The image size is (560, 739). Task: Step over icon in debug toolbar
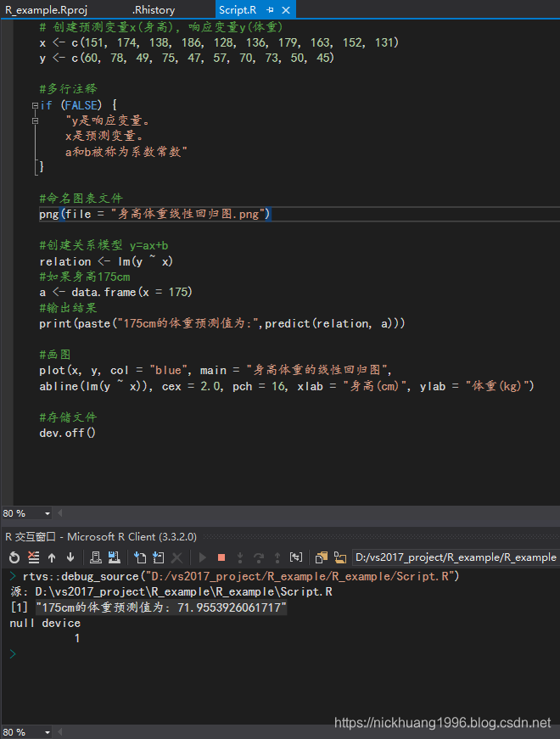[x=258, y=557]
